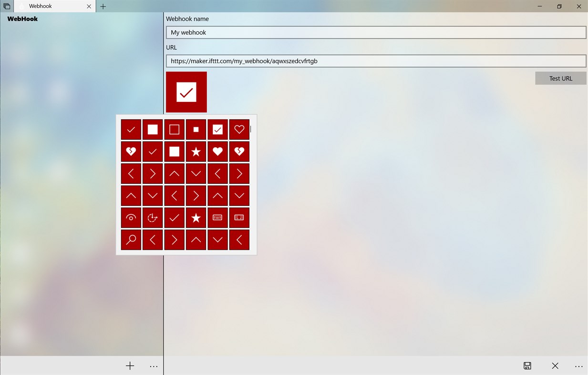
Task: Select the heart outline icon
Action: point(239,129)
